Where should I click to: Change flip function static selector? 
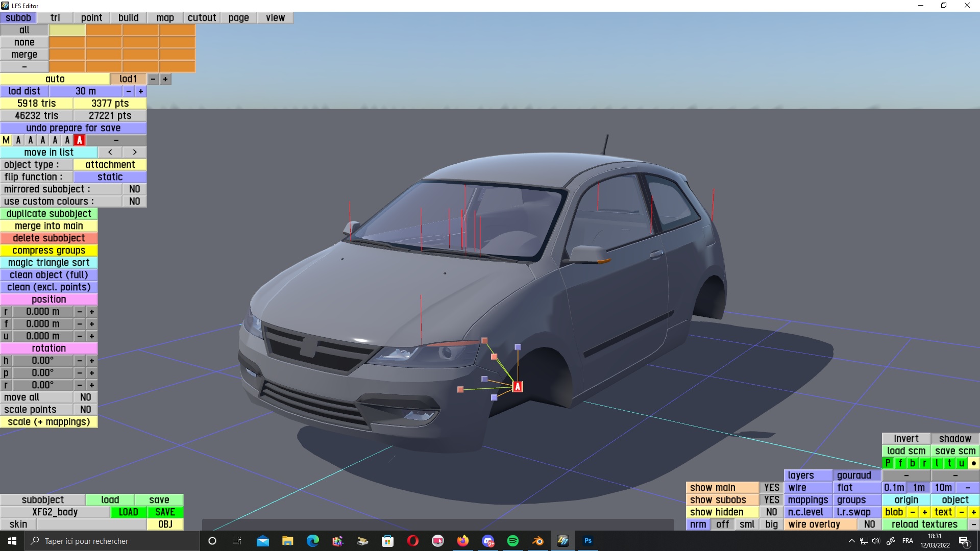[110, 177]
